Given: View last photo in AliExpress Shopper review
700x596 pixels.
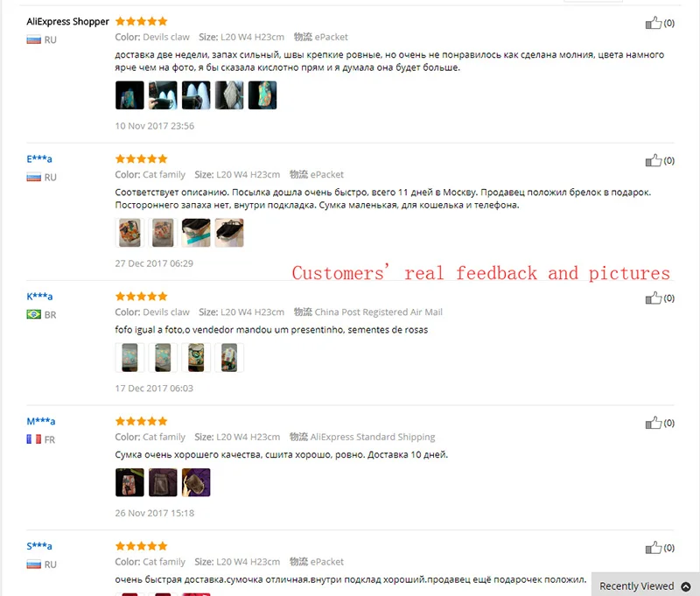Looking at the screenshot, I should coord(262,95).
